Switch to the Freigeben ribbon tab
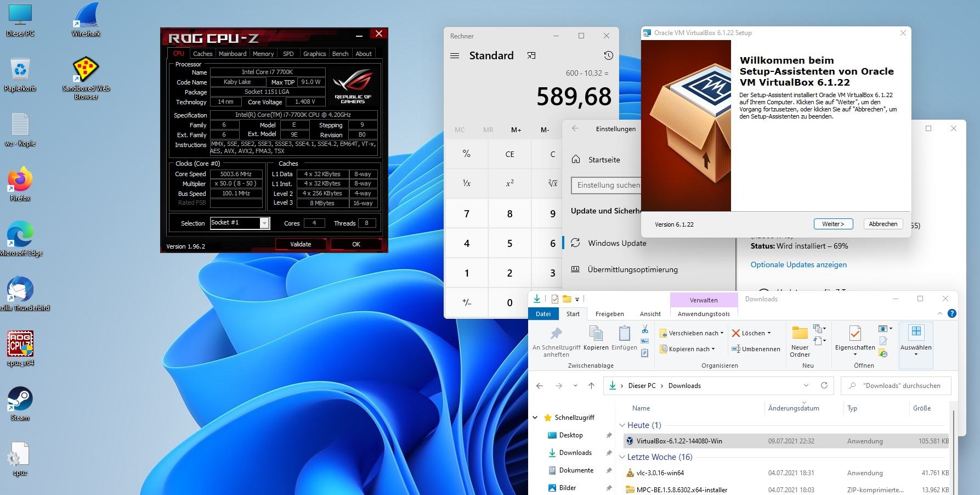The height and width of the screenshot is (495, 980). pyautogui.click(x=610, y=314)
